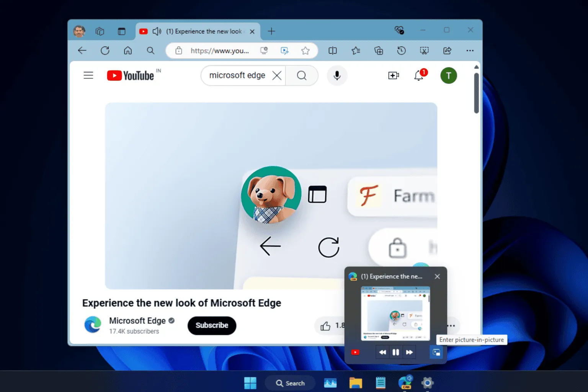Like the video with the thumbs up

(325, 326)
